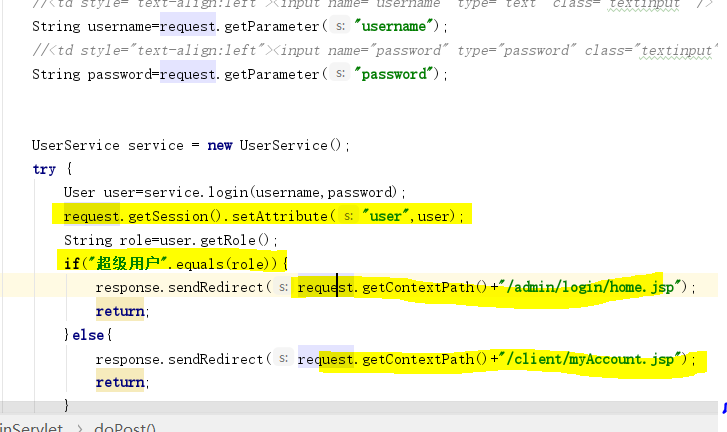The width and height of the screenshot is (727, 432).
Task: Click the 'service' variable in UserService declaration
Action: (x=156, y=146)
